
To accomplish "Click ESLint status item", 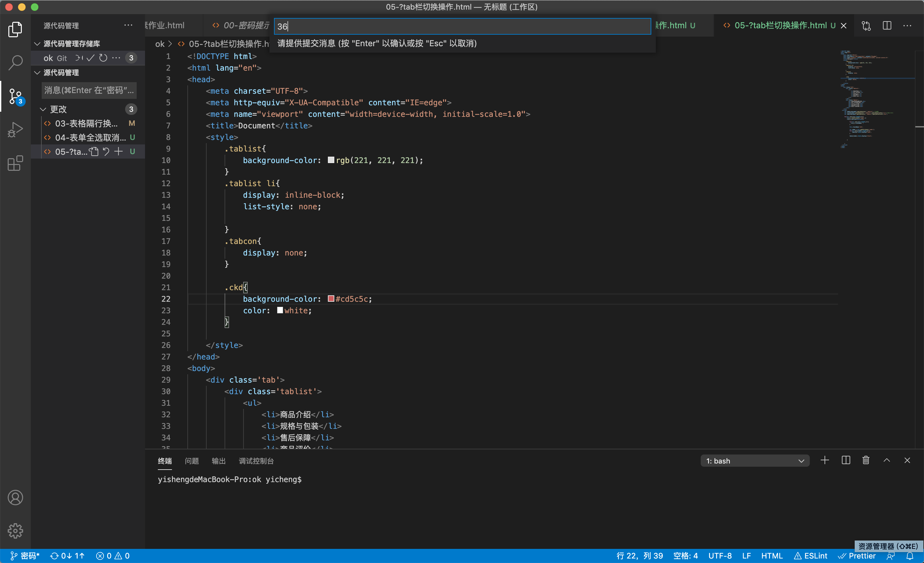I will point(810,556).
